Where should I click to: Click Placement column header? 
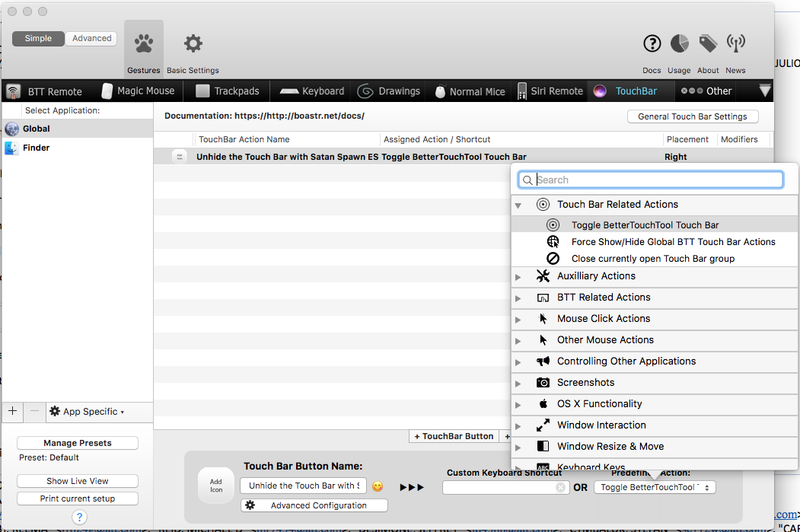pos(687,139)
